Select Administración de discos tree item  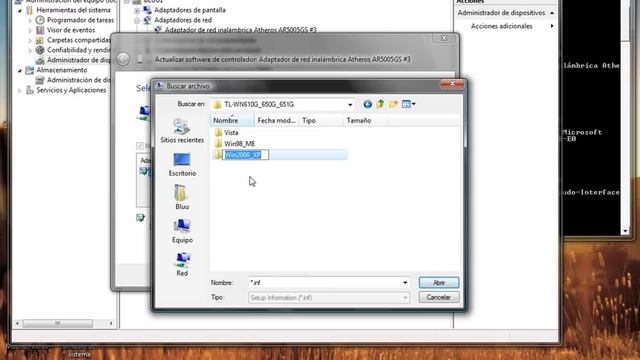(78, 80)
